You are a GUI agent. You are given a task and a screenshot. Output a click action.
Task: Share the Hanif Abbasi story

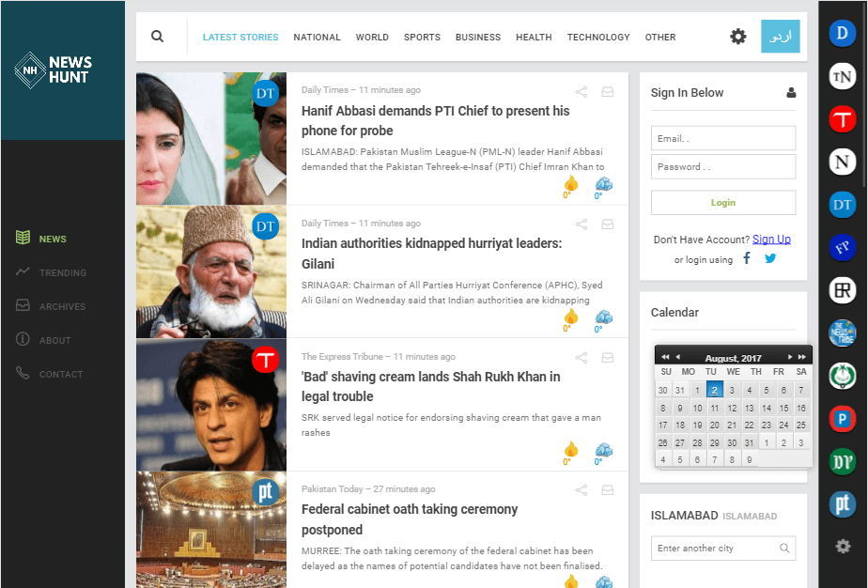[581, 92]
